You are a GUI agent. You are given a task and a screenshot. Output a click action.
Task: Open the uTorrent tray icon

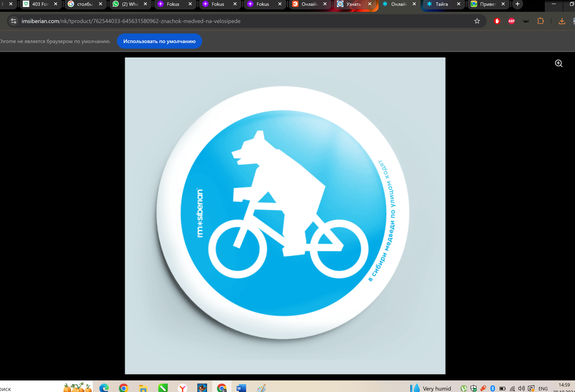click(x=464, y=388)
